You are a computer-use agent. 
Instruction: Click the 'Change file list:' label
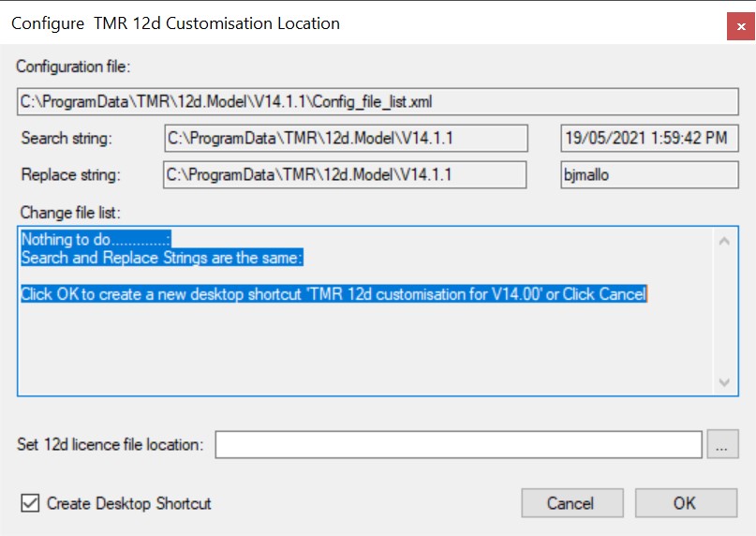[x=70, y=213]
